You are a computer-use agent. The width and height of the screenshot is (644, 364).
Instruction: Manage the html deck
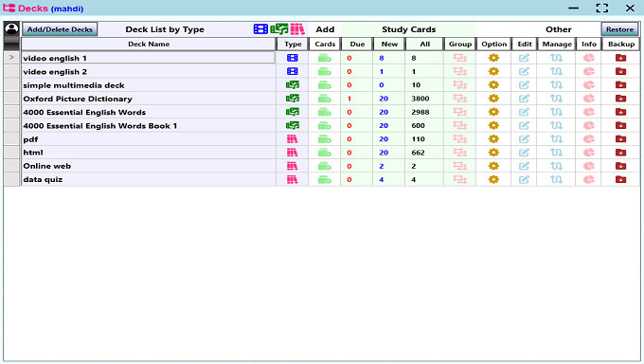click(x=556, y=153)
